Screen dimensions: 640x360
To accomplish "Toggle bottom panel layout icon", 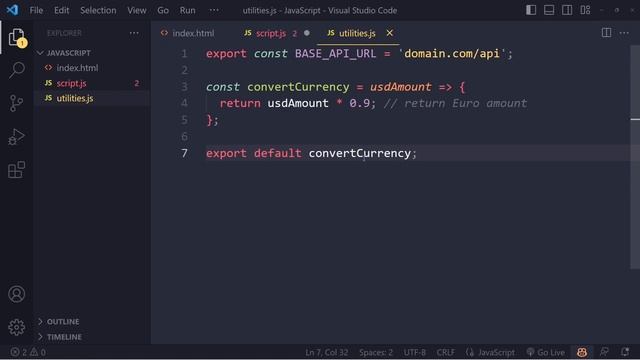I will click(549, 10).
